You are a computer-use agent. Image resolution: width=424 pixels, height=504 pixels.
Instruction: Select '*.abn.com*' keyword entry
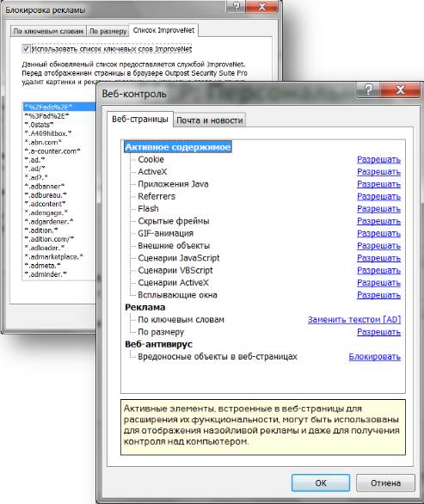click(x=43, y=142)
